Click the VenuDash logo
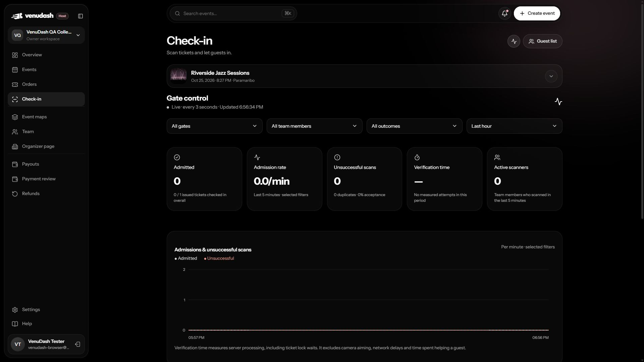Image resolution: width=644 pixels, height=362 pixels. point(32,16)
